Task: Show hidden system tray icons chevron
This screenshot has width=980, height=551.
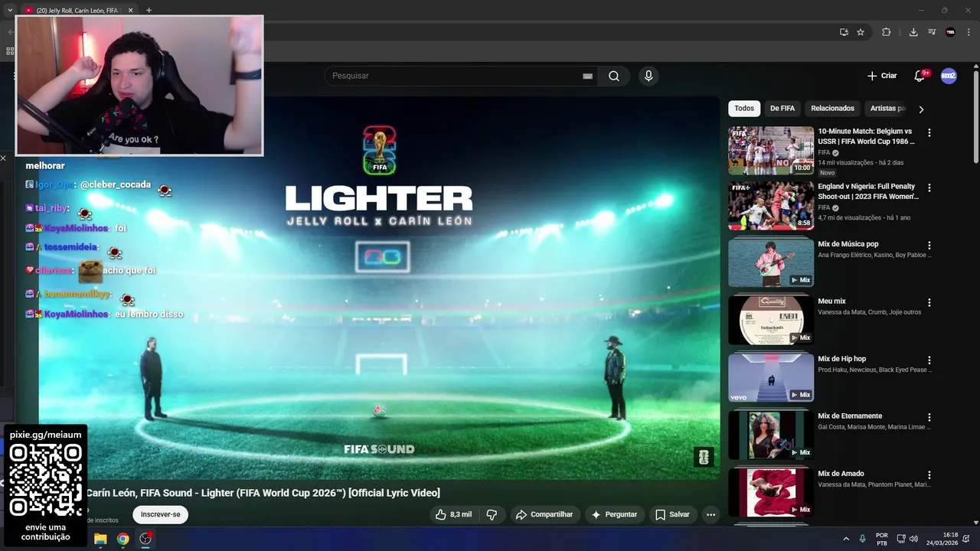Action: click(x=846, y=539)
